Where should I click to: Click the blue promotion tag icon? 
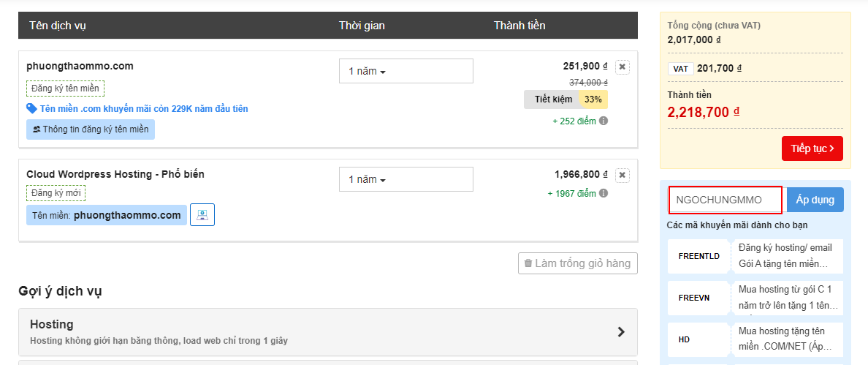tap(31, 108)
